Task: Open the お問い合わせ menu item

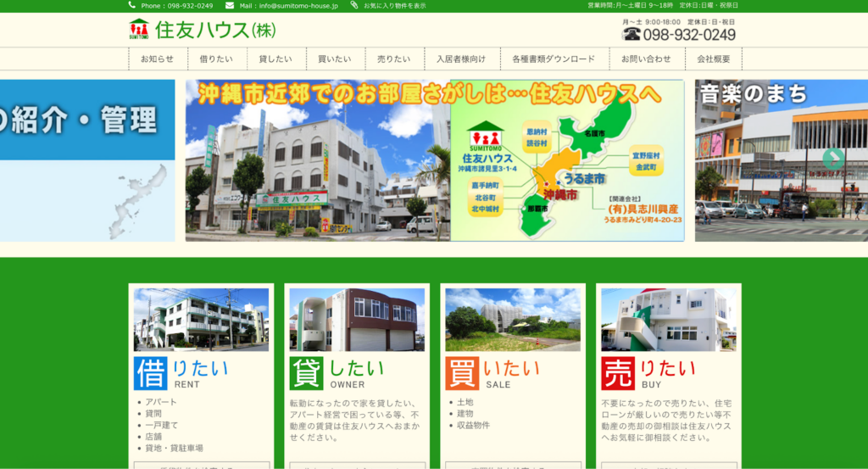Action: pyautogui.click(x=647, y=59)
